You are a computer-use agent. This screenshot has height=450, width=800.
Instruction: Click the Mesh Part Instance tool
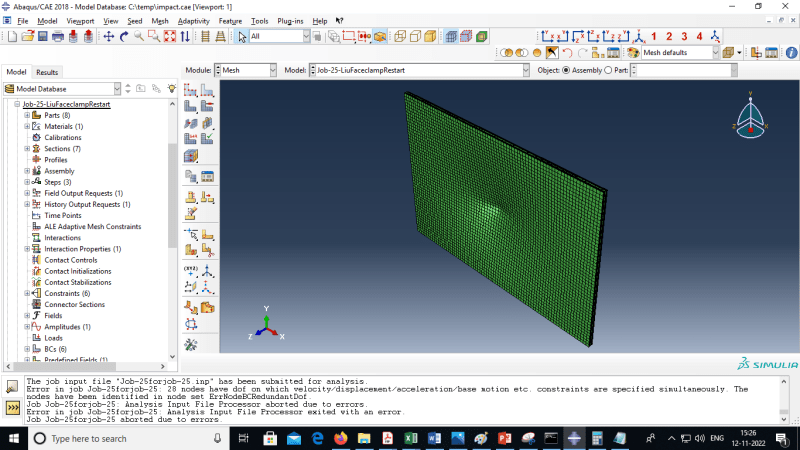[x=190, y=106]
